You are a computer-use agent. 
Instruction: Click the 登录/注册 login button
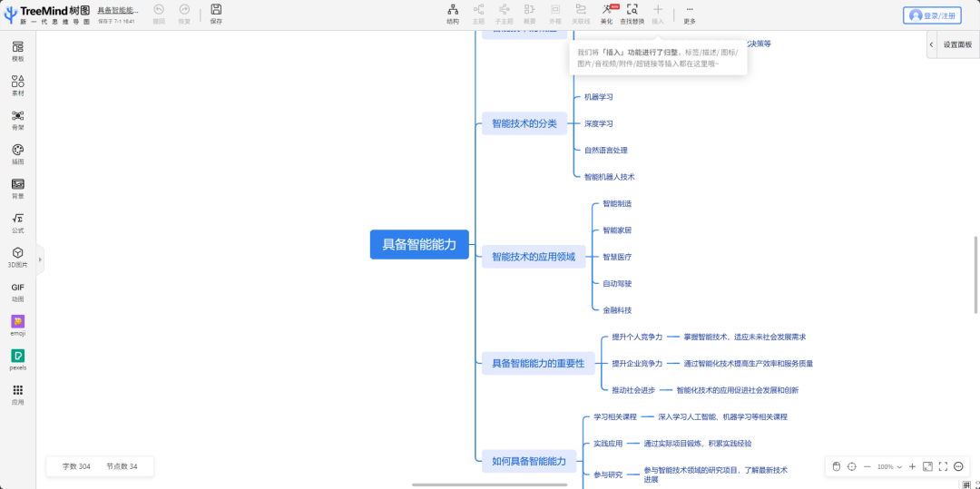(932, 15)
